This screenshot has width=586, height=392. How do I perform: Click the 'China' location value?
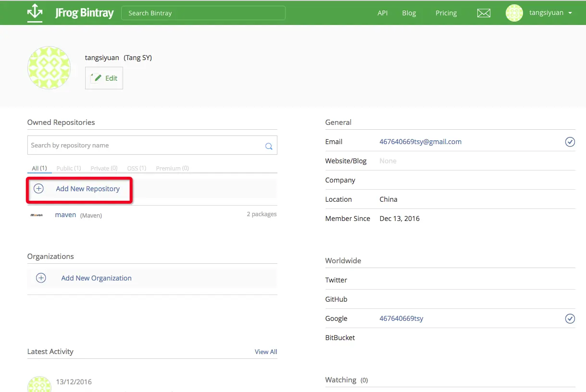(x=388, y=199)
